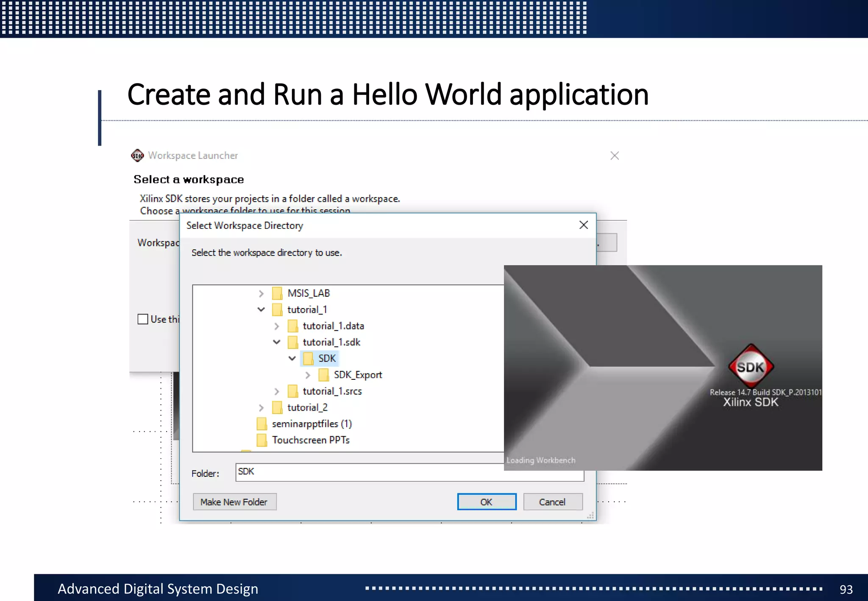This screenshot has width=868, height=601.
Task: Click the SDK logo icon in Workspace Launcher title
Action: coord(137,156)
